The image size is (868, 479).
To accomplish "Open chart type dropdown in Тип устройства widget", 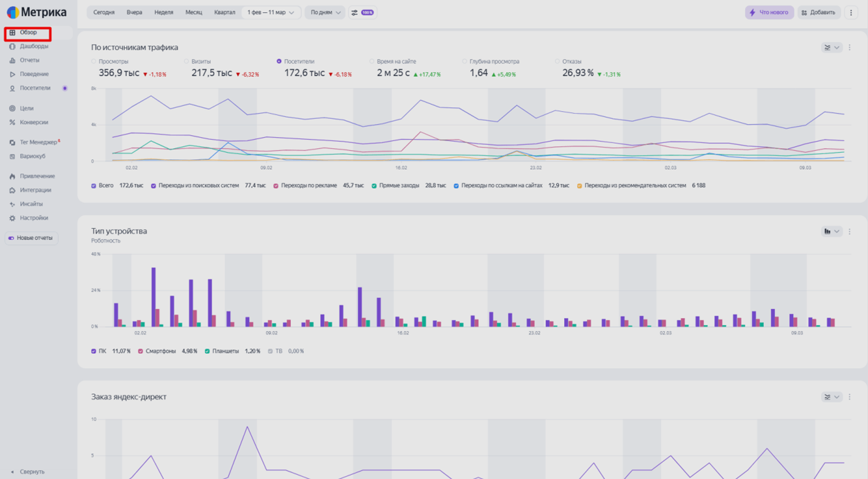I will pyautogui.click(x=831, y=231).
